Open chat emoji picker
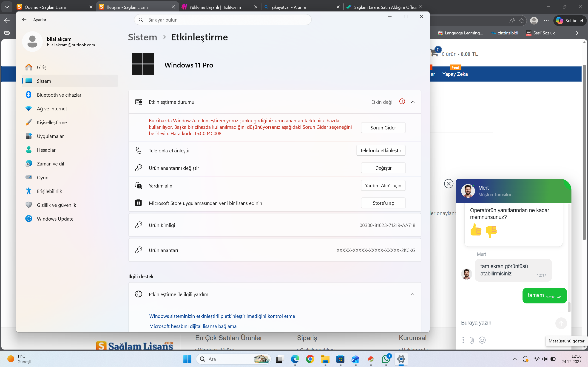Screen dimensions: 588x367 482,340
